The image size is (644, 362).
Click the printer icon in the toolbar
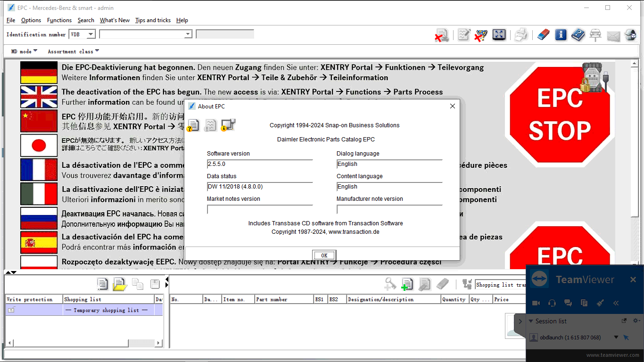tap(521, 35)
